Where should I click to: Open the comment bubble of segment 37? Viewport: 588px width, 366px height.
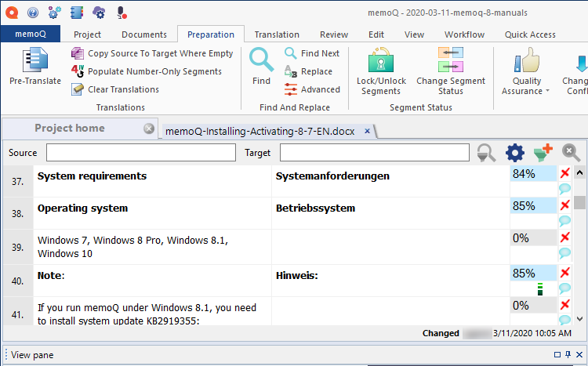pyautogui.click(x=564, y=189)
